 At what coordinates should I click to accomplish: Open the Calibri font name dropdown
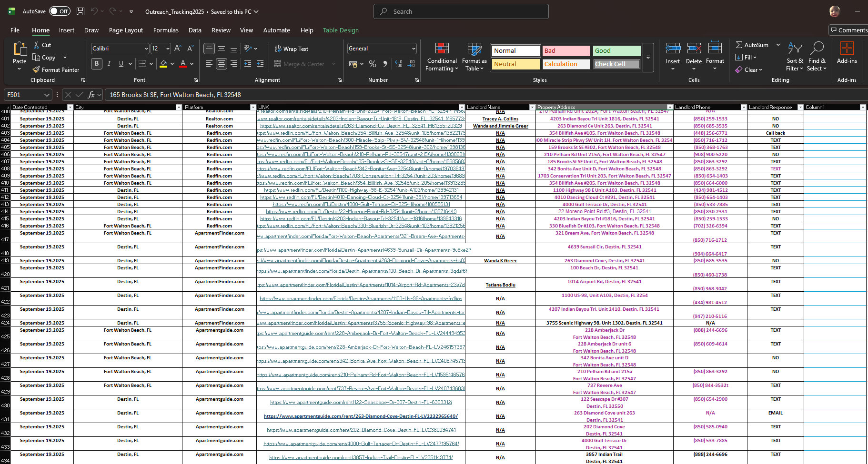tap(146, 49)
